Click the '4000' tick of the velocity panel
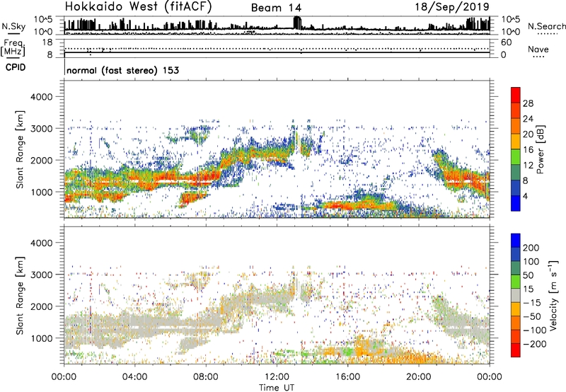566x392 pixels. pyautogui.click(x=41, y=243)
